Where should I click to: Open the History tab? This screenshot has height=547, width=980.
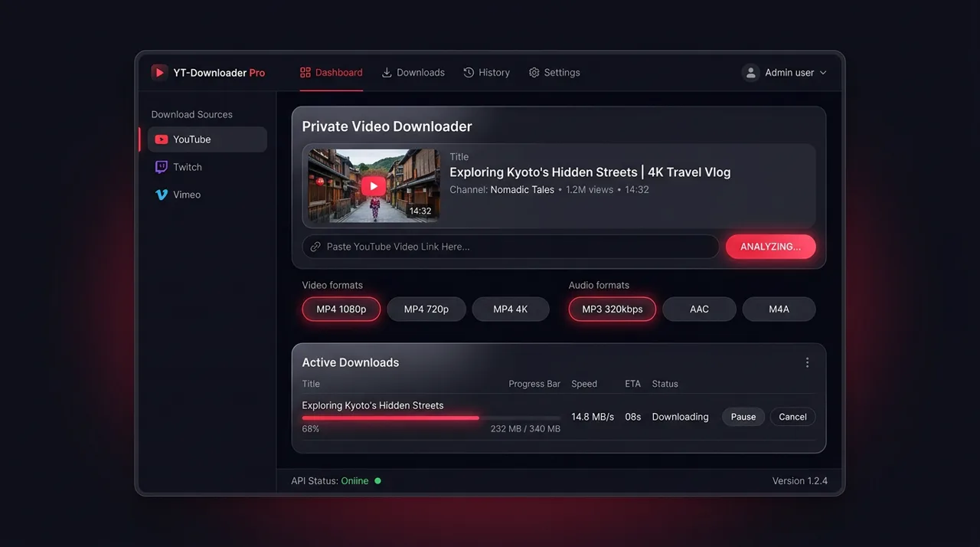487,72
